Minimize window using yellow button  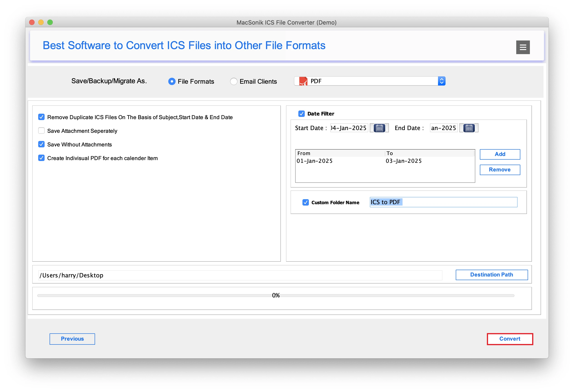(41, 22)
